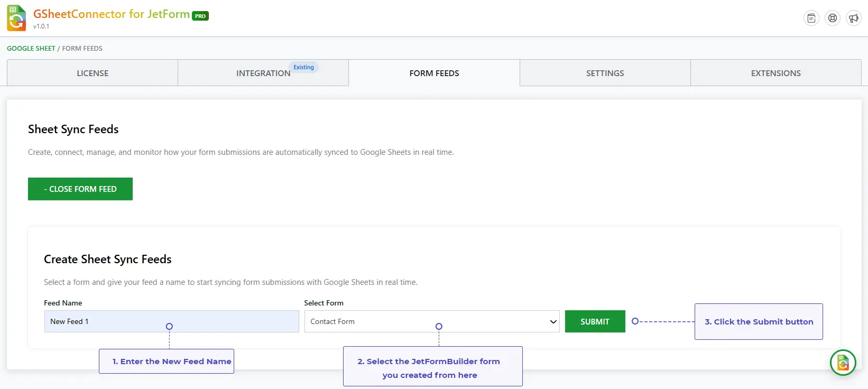Click the 'Select Form' field label

pos(324,303)
